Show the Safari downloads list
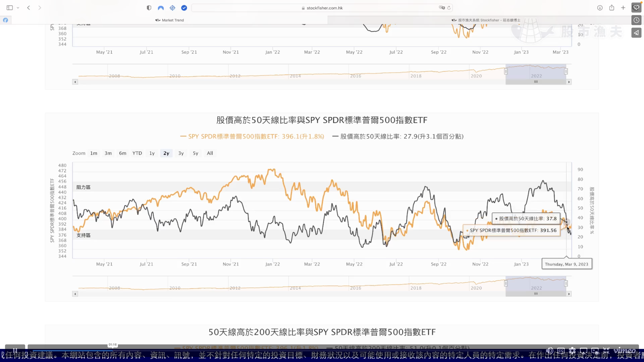 point(600,8)
